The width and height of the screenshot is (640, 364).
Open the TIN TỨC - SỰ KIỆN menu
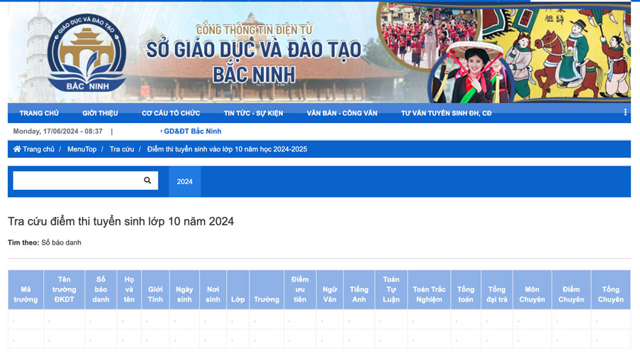253,113
